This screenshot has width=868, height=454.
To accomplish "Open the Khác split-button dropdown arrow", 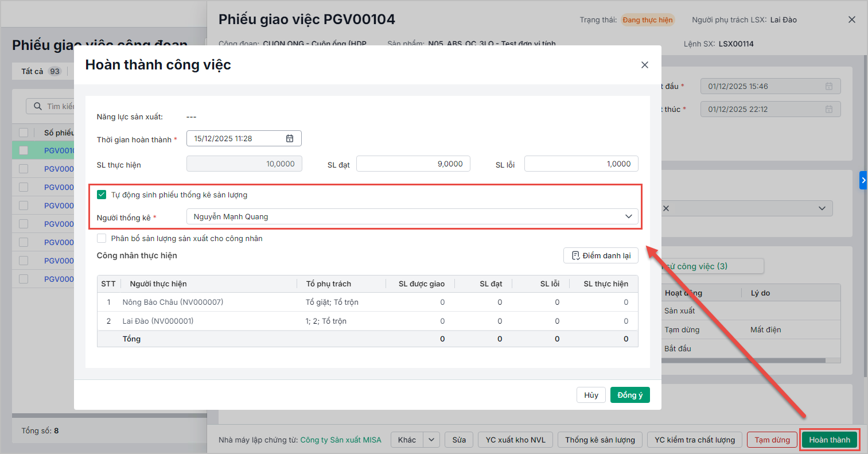I will (431, 440).
